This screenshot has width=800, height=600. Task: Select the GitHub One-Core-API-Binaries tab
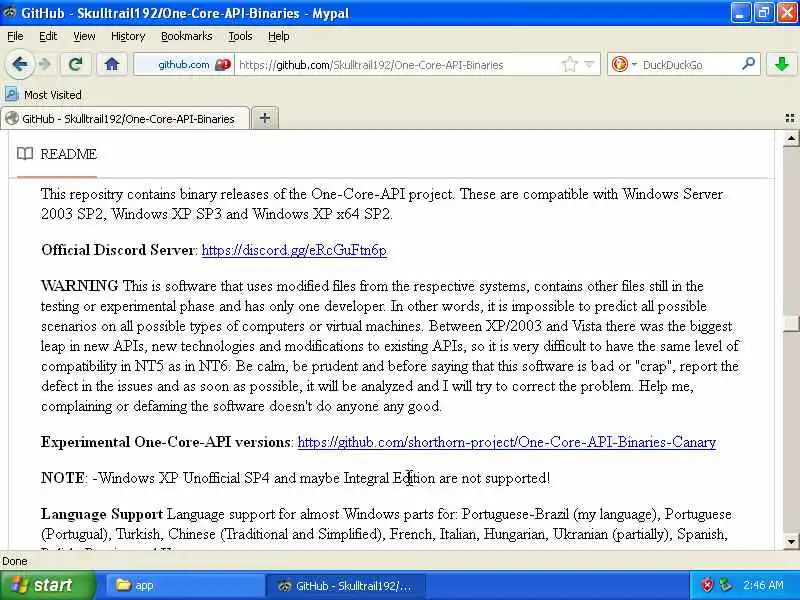[126, 118]
